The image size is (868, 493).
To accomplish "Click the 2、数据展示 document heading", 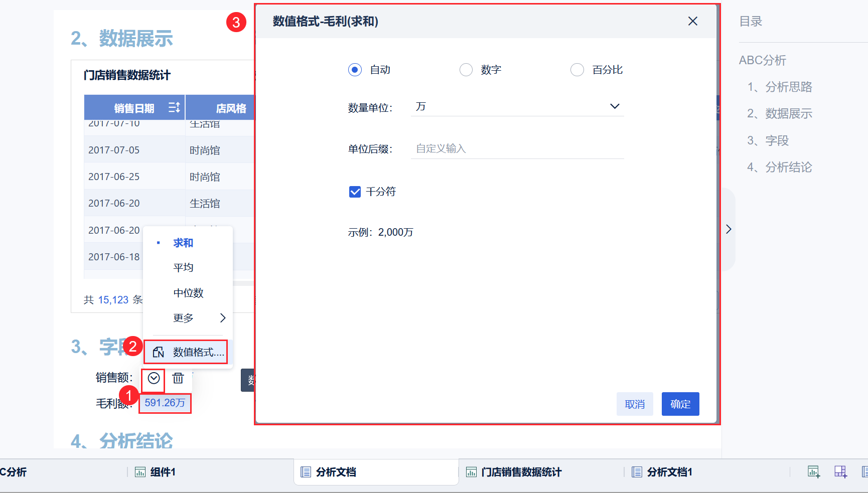I will (122, 38).
